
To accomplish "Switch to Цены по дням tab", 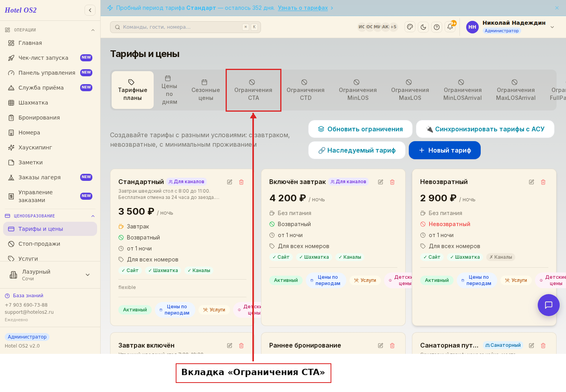I will tap(169, 90).
